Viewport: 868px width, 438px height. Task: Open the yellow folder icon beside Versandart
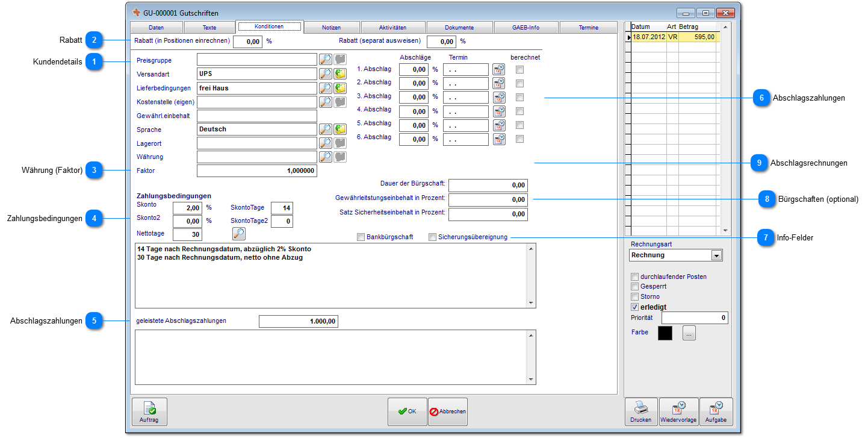coord(341,74)
